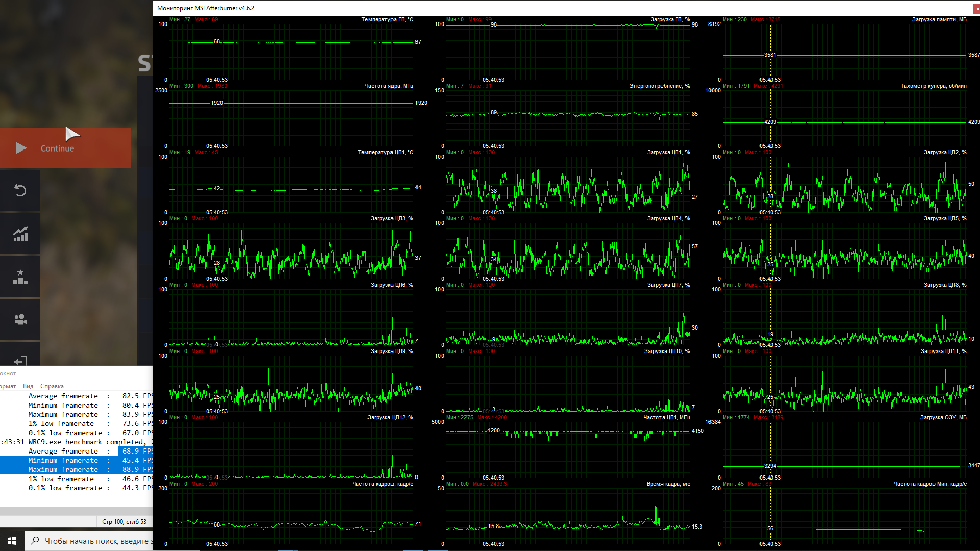Viewport: 980px width, 551px height.
Task: Click the Notepad horizontal scrollbar
Action: coord(77,511)
